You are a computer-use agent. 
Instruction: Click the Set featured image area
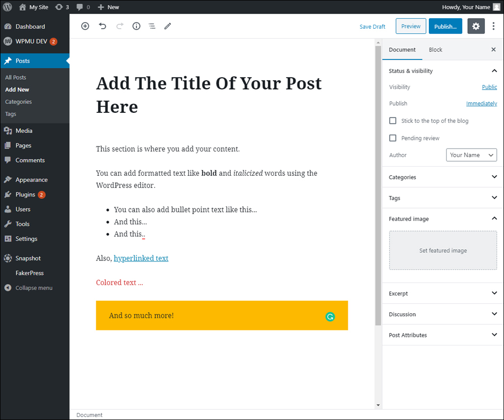tap(443, 251)
